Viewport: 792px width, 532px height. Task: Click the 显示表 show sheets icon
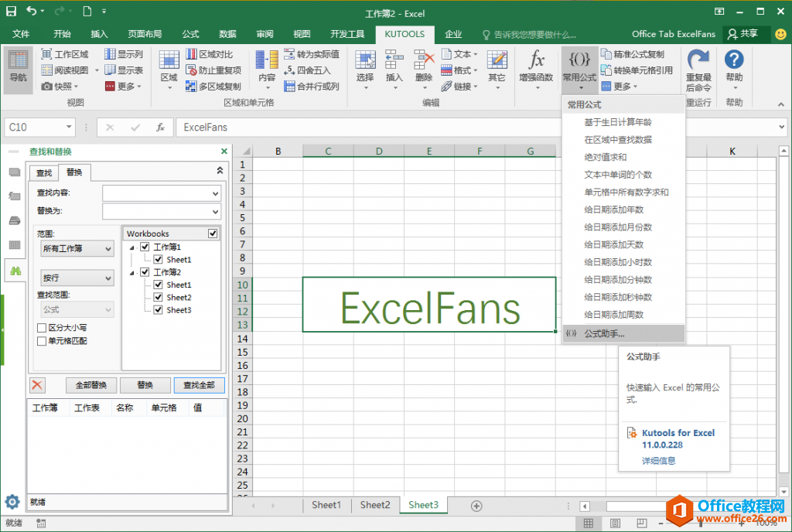pyautogui.click(x=110, y=70)
